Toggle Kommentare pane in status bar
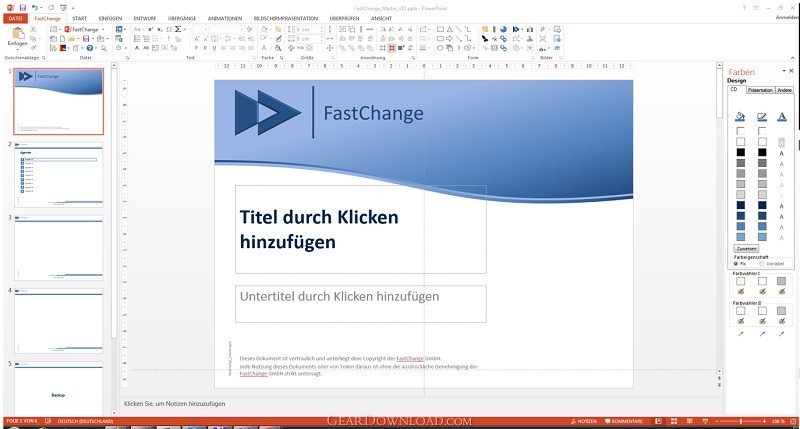800x429 pixels. [x=623, y=421]
